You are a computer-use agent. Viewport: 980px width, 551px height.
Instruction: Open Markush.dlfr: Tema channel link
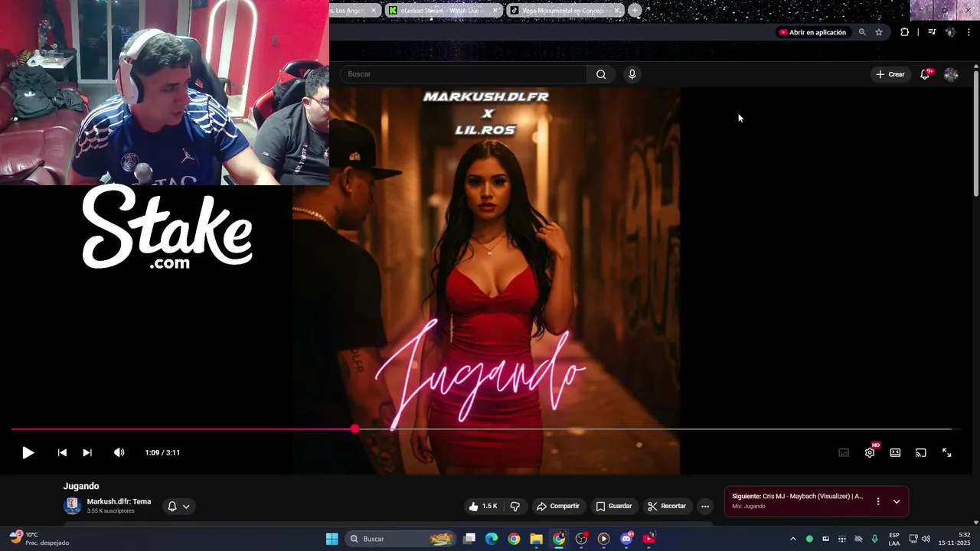[x=119, y=502]
